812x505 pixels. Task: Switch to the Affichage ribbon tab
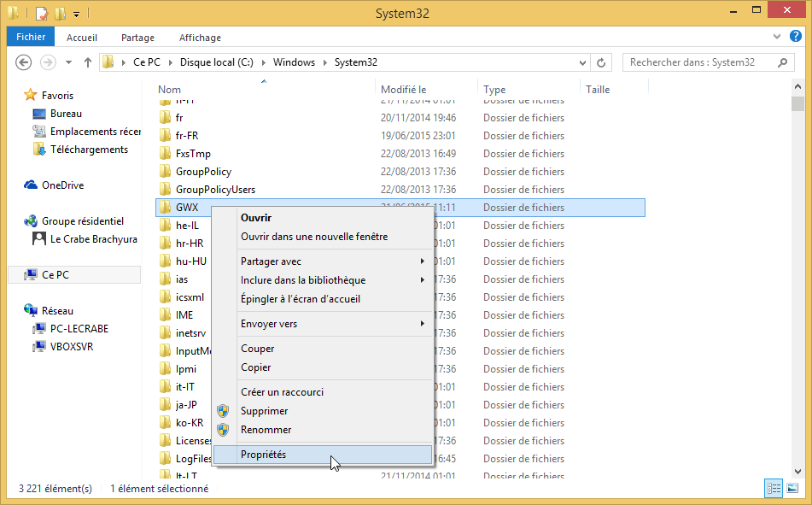[200, 38]
